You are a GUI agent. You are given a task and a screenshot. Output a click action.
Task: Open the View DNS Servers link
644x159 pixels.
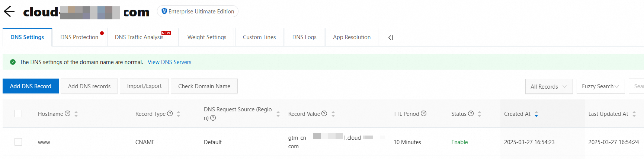[x=169, y=62]
